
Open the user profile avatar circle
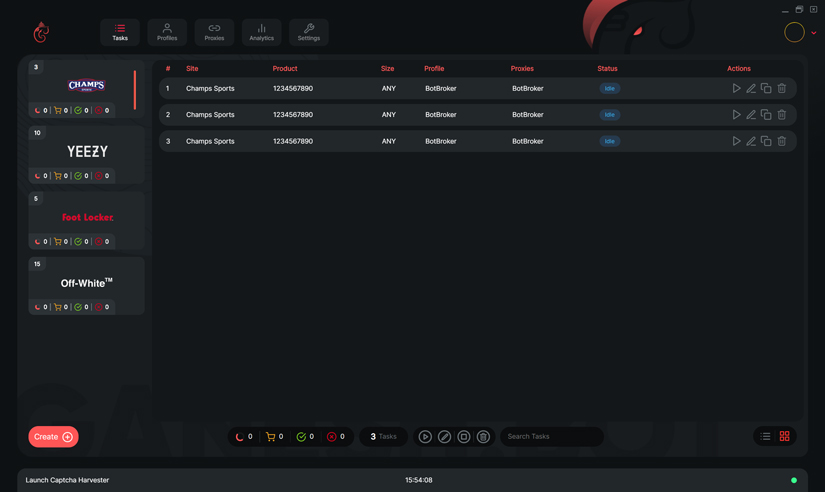click(794, 32)
